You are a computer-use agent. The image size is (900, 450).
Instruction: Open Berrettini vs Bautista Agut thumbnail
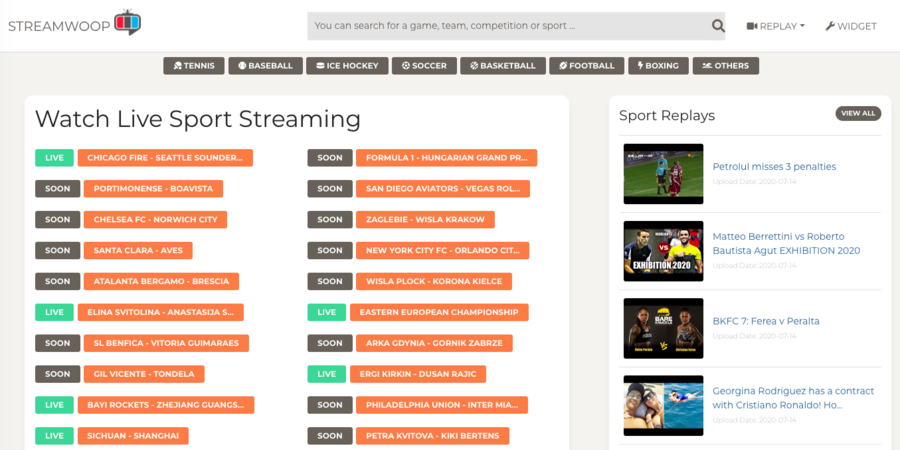click(664, 251)
